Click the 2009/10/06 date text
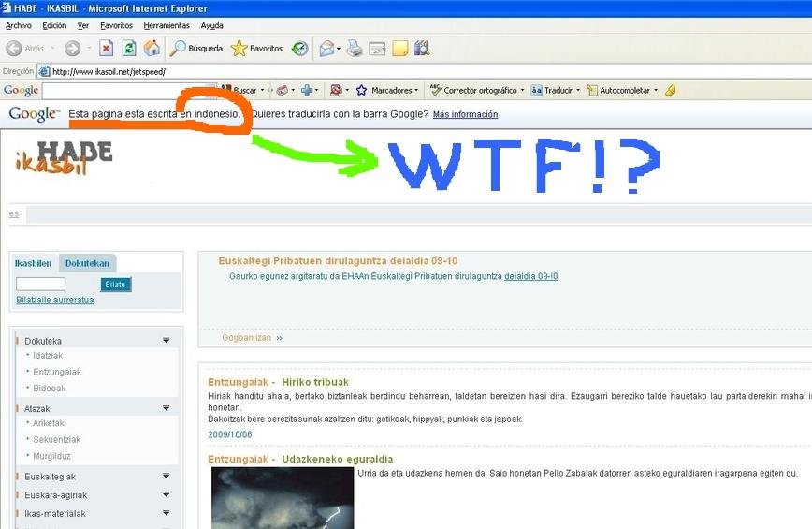Viewport: 812px width, 529px height. coord(230,434)
